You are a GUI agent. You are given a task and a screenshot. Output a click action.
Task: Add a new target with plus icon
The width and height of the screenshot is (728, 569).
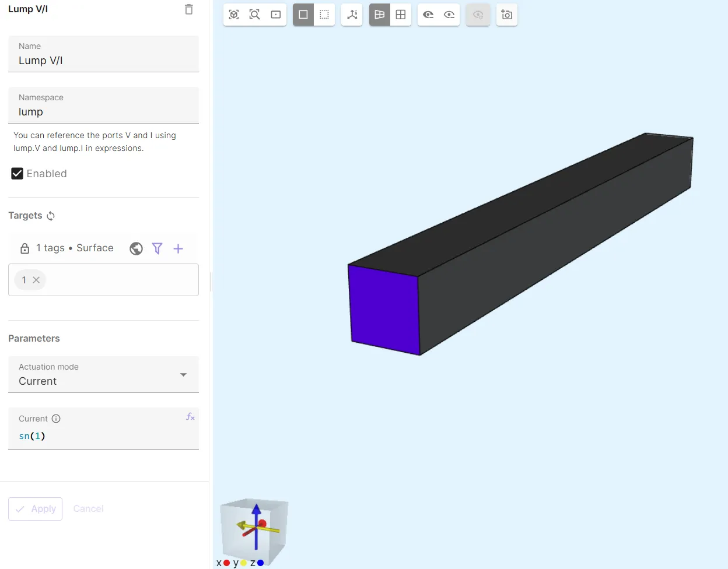point(178,249)
